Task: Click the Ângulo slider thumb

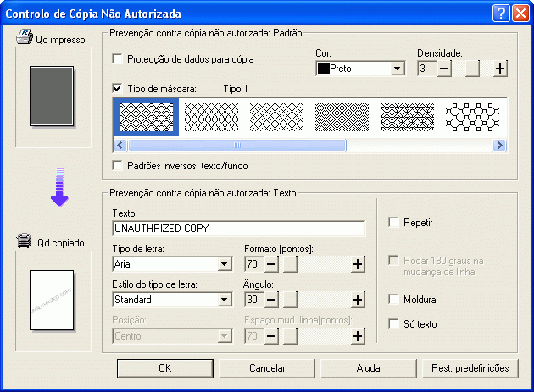Action: tap(290, 300)
